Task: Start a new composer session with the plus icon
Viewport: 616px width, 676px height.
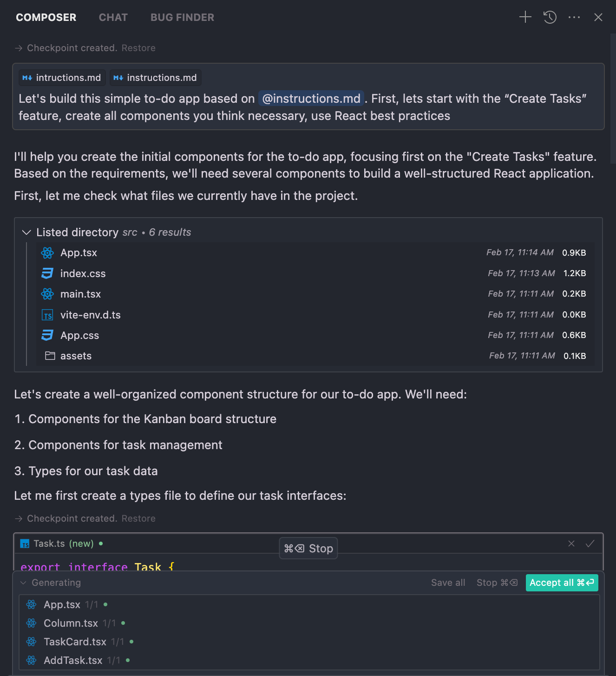Action: tap(525, 17)
